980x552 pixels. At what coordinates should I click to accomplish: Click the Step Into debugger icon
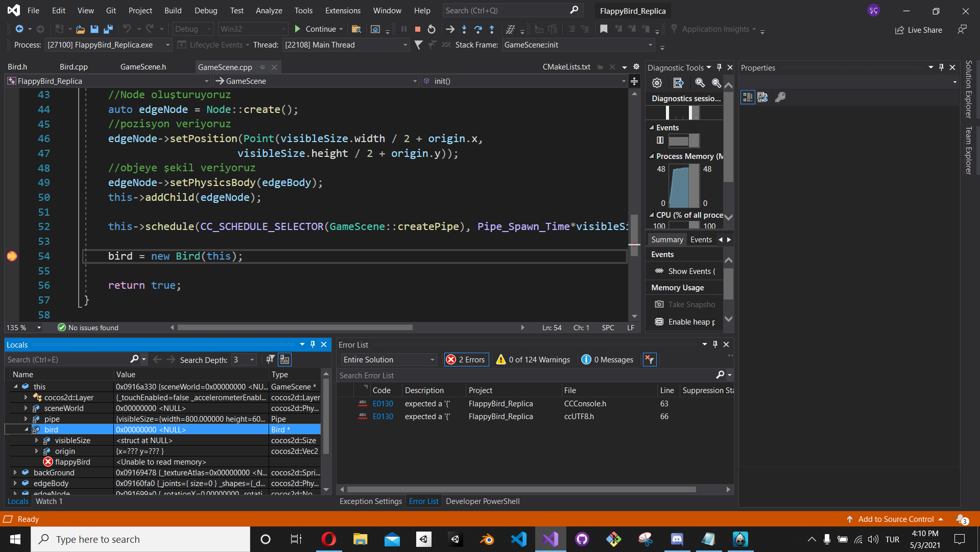(x=464, y=29)
